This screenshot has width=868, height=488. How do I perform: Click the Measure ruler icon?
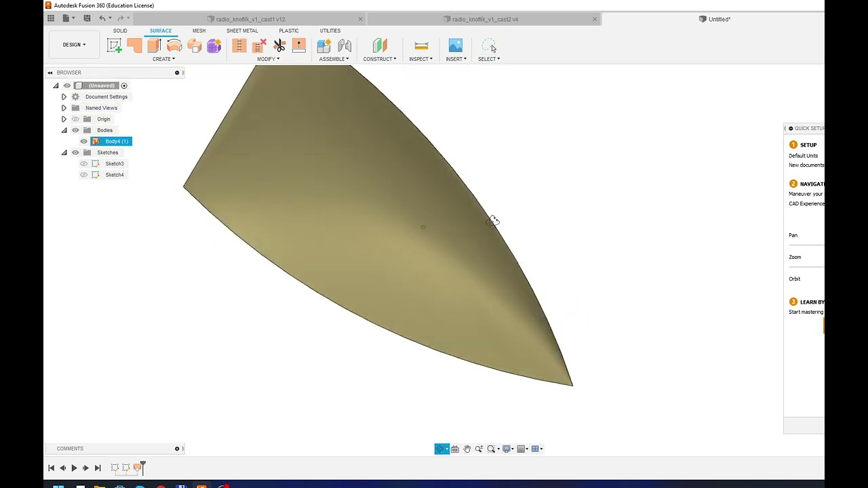pyautogui.click(x=421, y=45)
